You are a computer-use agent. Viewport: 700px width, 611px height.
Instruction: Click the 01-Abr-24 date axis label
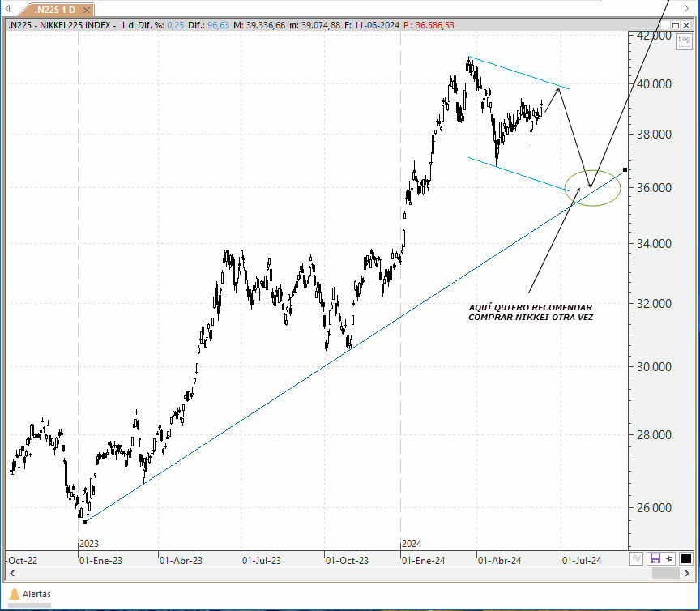click(x=500, y=561)
